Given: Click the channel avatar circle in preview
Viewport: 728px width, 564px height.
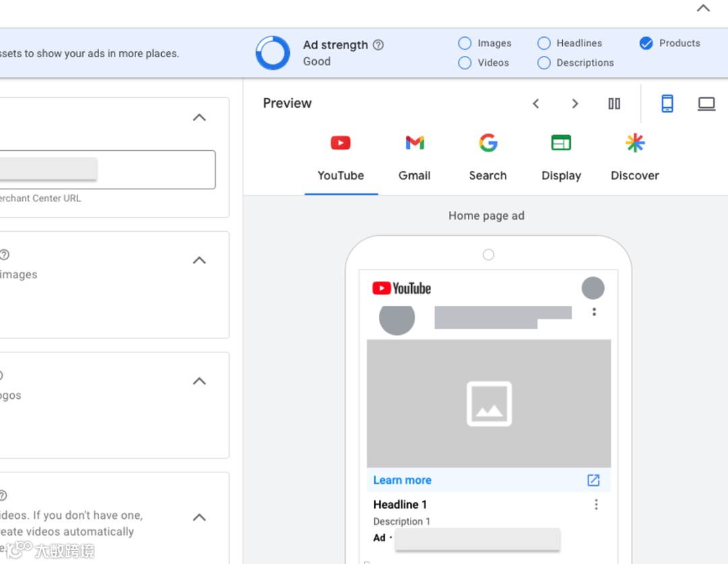Looking at the screenshot, I should pyautogui.click(x=397, y=319).
